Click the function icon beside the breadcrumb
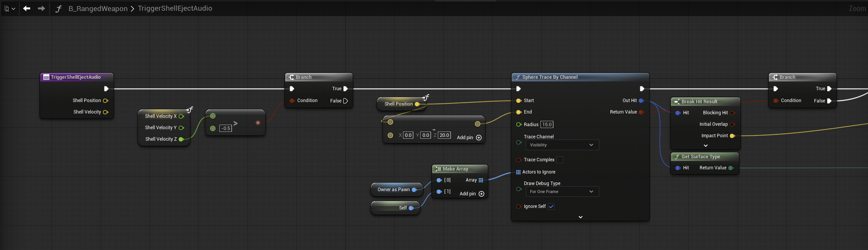The height and width of the screenshot is (250, 868). tap(59, 8)
